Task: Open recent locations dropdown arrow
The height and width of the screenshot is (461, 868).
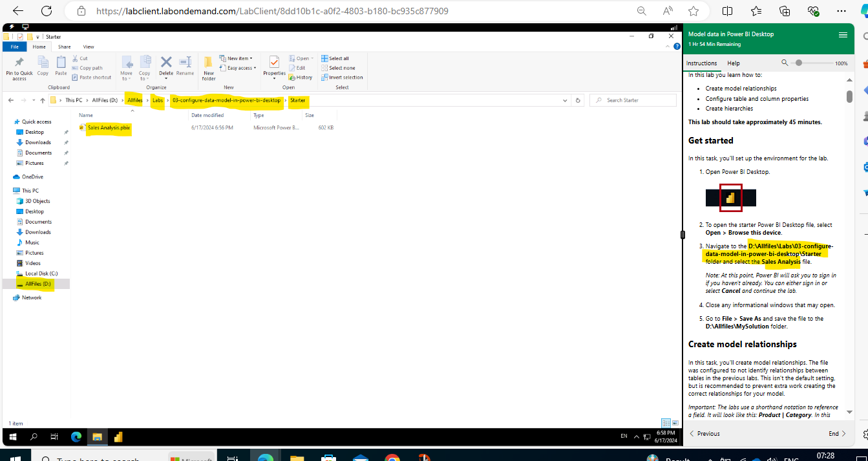Action: pos(34,100)
